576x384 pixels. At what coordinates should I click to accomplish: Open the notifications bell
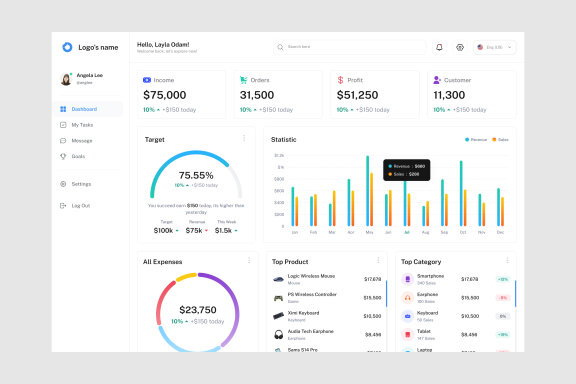click(x=439, y=47)
